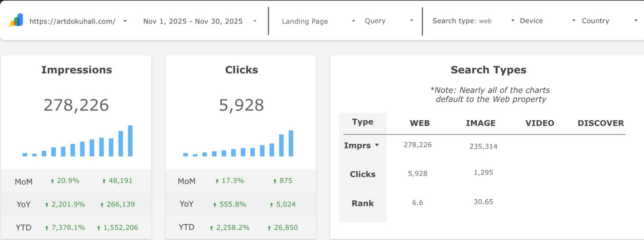
Task: Click the 278,226 Impressions scorecard total
Action: (x=76, y=105)
